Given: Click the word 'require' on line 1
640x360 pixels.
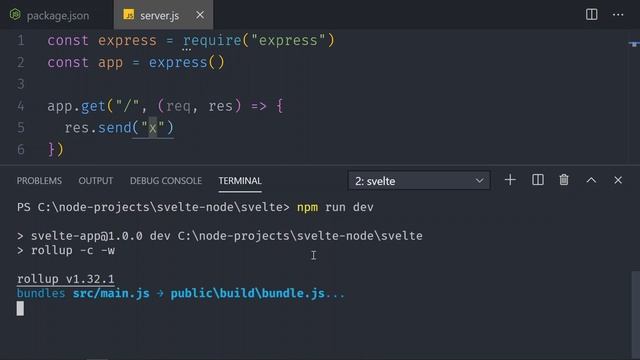Looking at the screenshot, I should [x=212, y=40].
